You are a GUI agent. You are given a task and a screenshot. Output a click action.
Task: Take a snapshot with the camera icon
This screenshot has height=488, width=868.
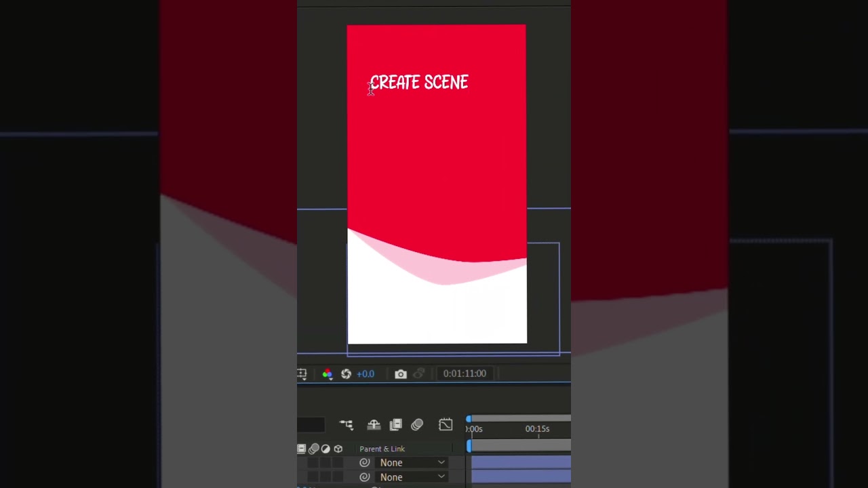click(x=400, y=373)
